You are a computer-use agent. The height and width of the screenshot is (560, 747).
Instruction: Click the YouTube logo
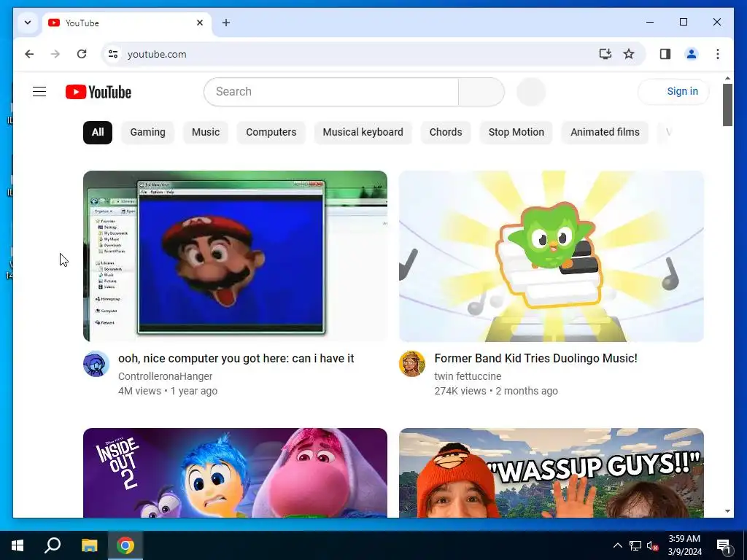click(98, 92)
